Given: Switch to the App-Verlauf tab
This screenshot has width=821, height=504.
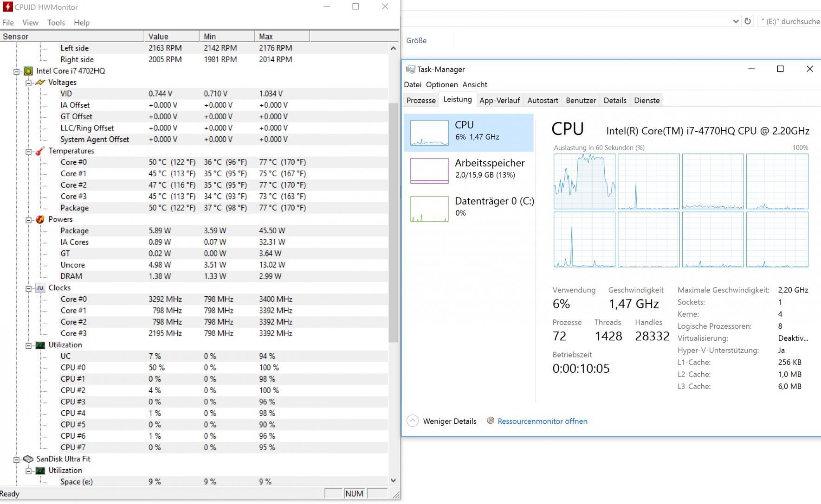Looking at the screenshot, I should coord(499,101).
